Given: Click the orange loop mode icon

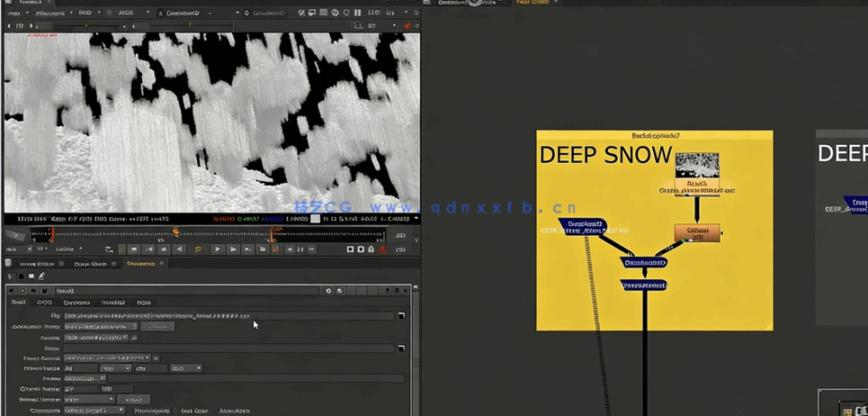Looking at the screenshot, I should pyautogui.click(x=198, y=249).
